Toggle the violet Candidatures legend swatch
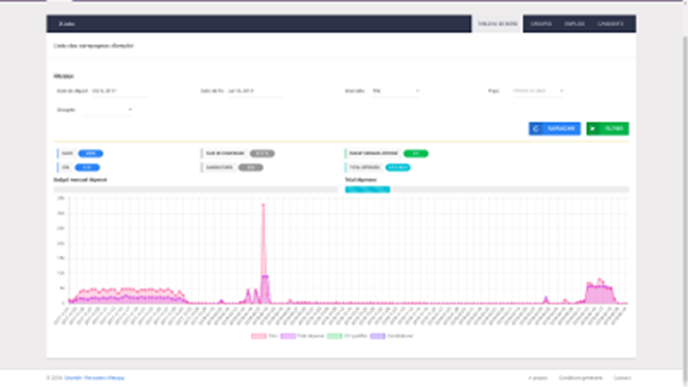Viewport: 688px width, 387px height. coord(377,336)
